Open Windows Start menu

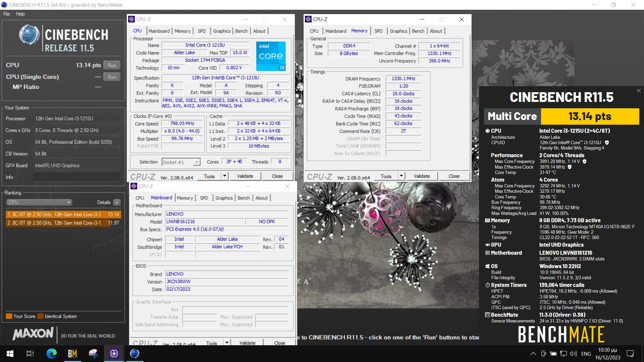point(10,354)
